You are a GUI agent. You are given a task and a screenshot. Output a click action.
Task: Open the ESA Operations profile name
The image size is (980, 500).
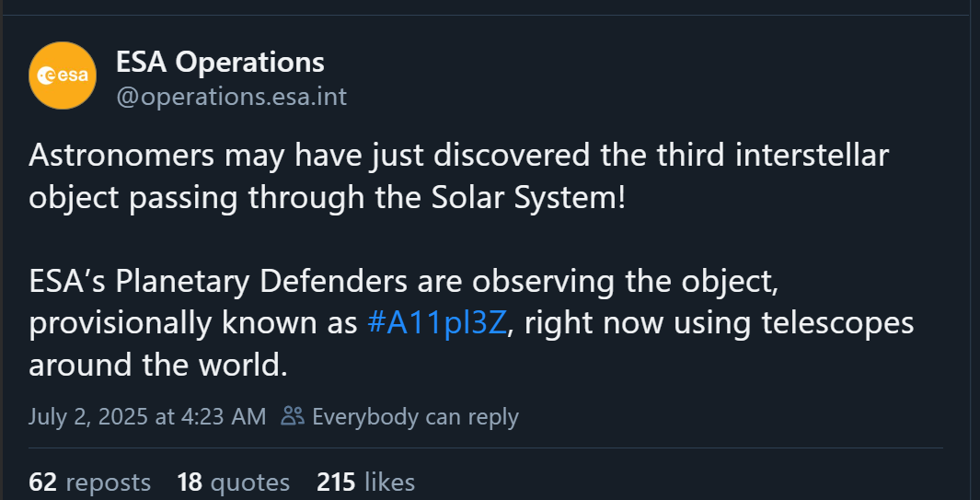pyautogui.click(x=220, y=63)
